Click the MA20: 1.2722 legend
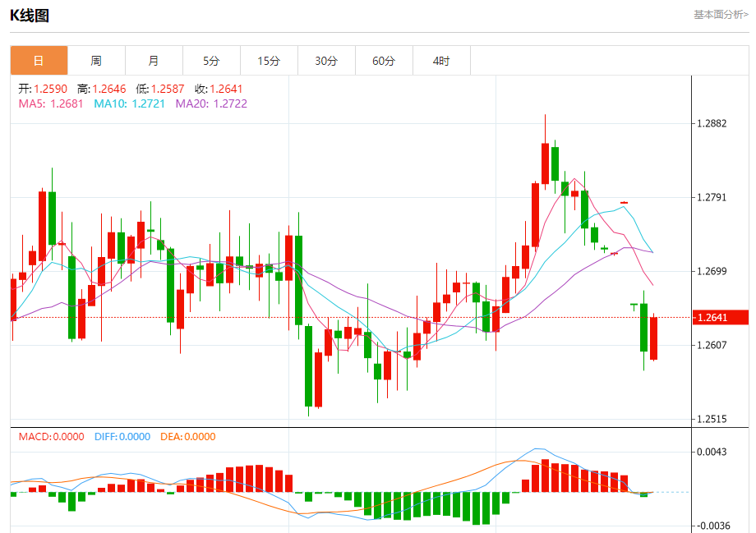The width and height of the screenshot is (756, 533). (211, 103)
